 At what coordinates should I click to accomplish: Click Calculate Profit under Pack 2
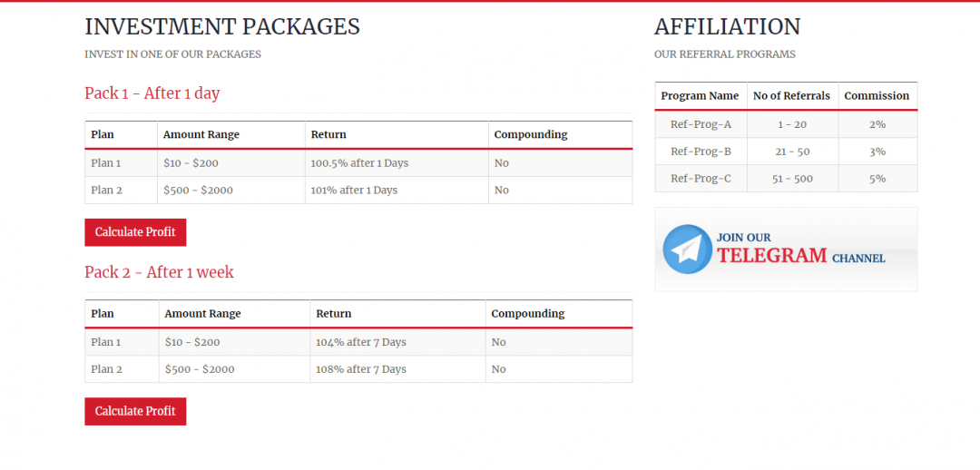coord(135,411)
